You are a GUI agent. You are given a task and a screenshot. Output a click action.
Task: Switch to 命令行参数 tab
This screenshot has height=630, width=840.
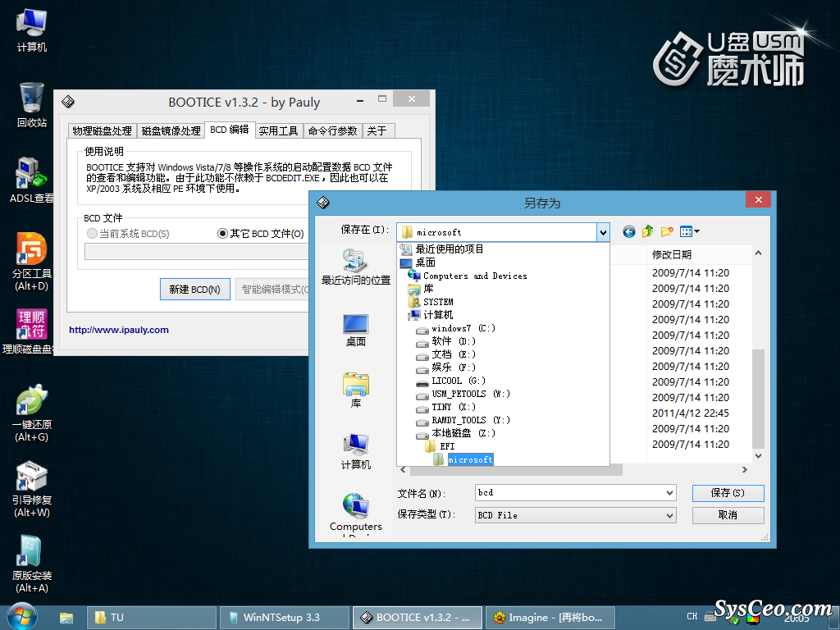point(333,130)
